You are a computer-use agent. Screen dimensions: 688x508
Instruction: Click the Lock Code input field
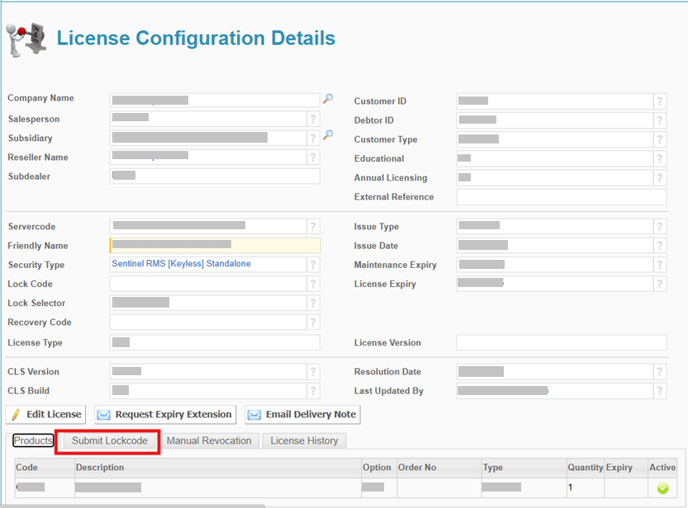(x=207, y=284)
